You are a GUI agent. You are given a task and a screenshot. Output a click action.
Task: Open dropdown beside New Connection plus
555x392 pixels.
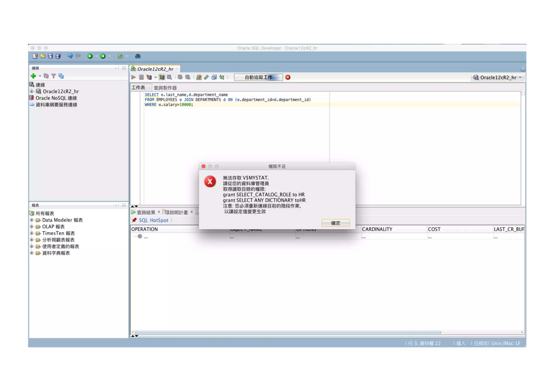click(40, 76)
